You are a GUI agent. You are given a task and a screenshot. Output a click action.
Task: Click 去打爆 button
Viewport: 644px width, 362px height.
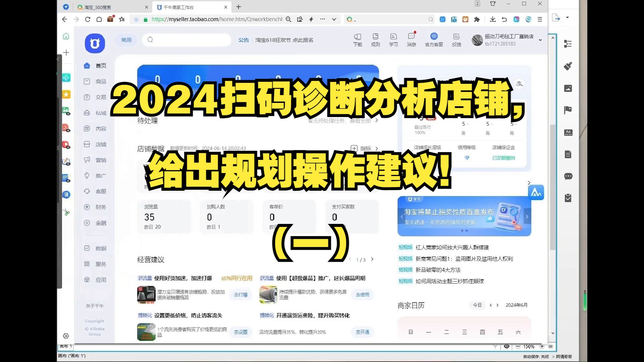(x=241, y=295)
